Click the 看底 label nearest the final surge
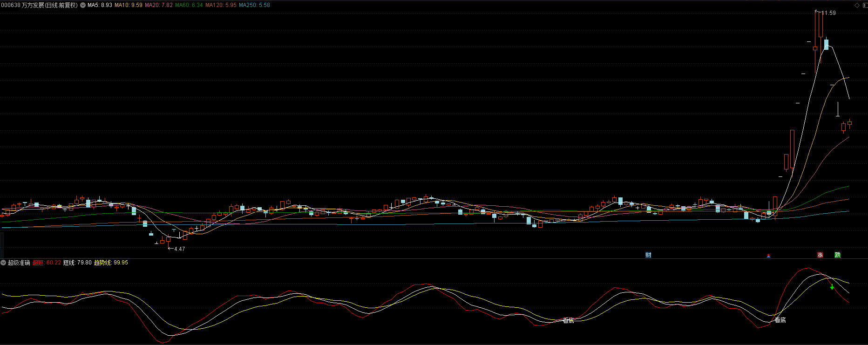The image size is (868, 345). [780, 320]
